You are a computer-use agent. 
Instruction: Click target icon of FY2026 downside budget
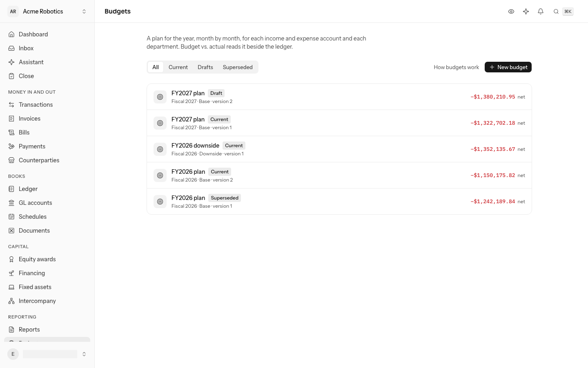(160, 149)
